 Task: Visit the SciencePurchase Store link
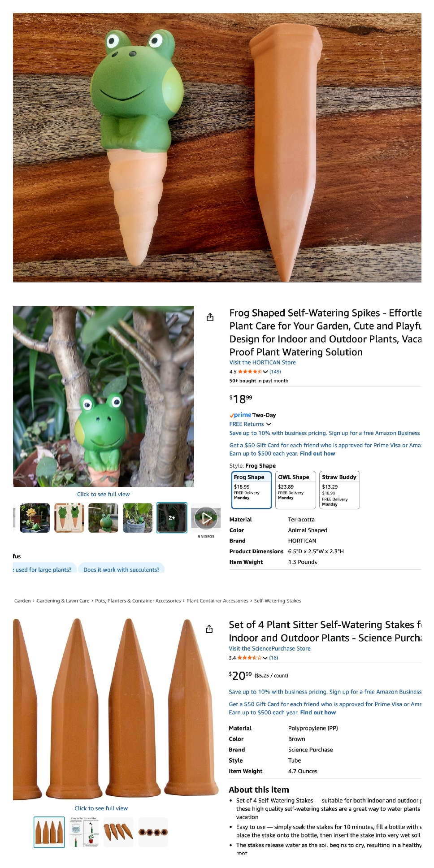269,648
